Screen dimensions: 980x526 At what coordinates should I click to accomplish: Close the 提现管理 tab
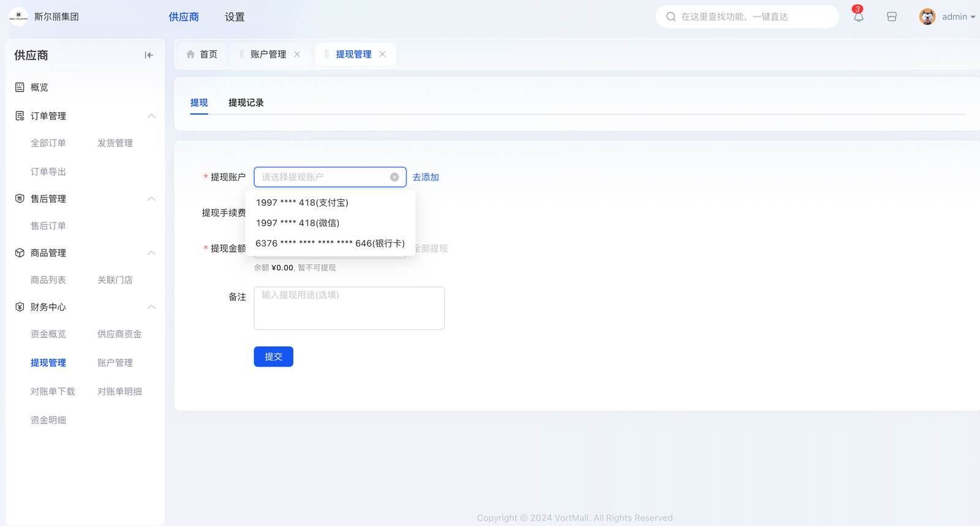tap(383, 55)
